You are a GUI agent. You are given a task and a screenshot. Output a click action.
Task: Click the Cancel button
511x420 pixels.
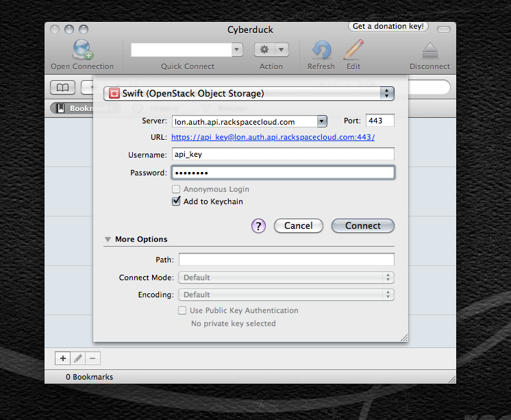click(x=299, y=225)
